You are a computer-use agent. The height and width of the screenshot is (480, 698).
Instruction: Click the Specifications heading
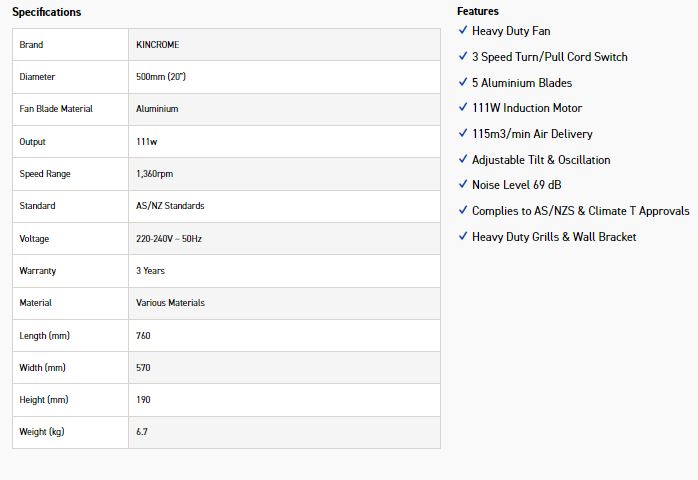(x=47, y=12)
